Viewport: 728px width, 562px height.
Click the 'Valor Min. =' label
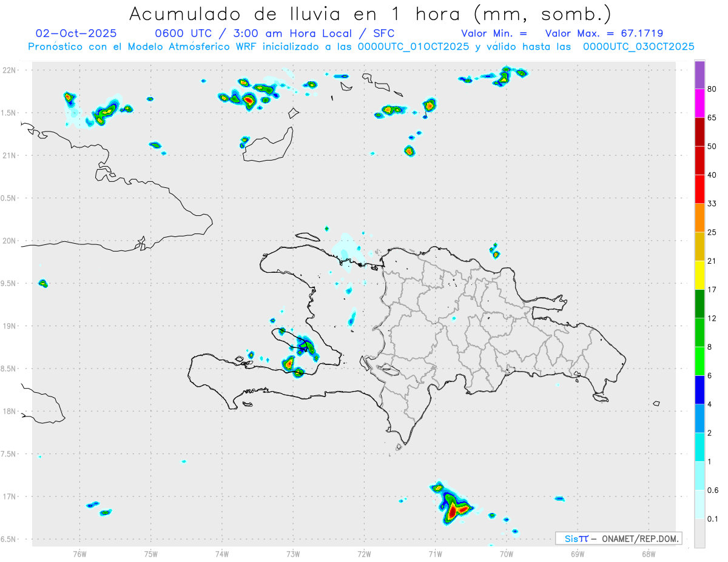coord(494,33)
